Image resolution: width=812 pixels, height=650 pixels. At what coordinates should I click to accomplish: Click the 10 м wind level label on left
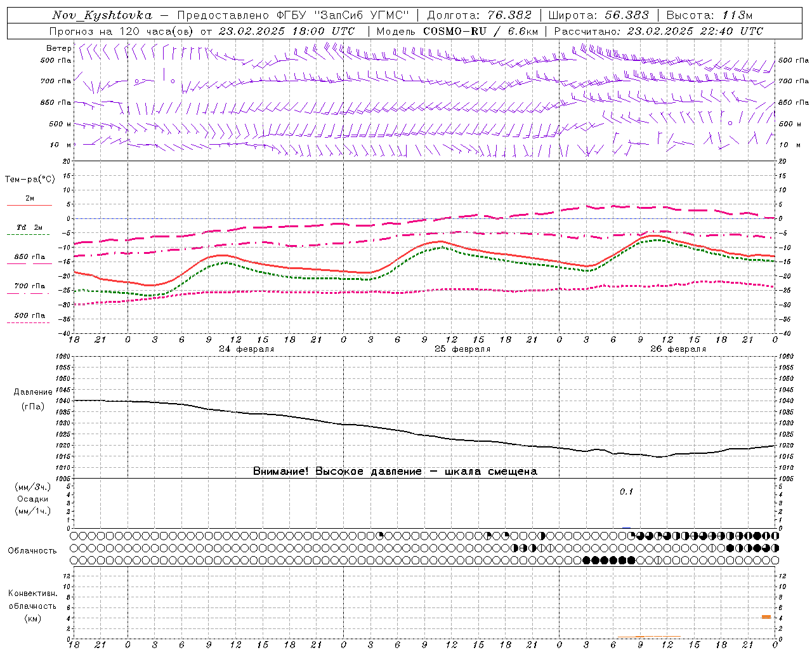(x=60, y=145)
